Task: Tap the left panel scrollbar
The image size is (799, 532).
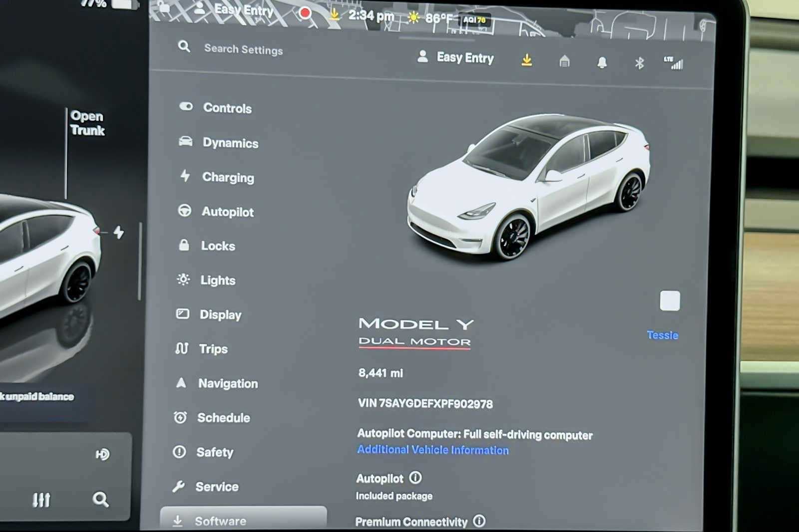Action: [140, 261]
